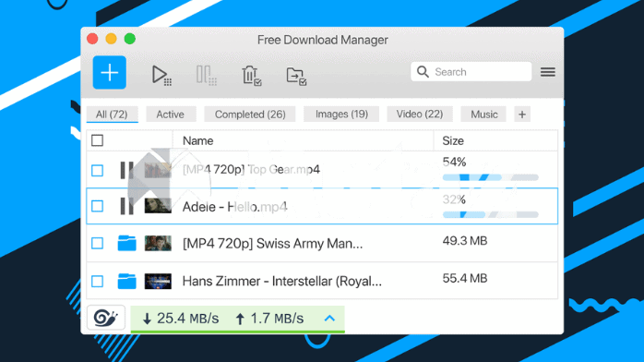Click the 25.4 MB/s download speed
Screen dimensions: 644x362
click(x=181, y=319)
